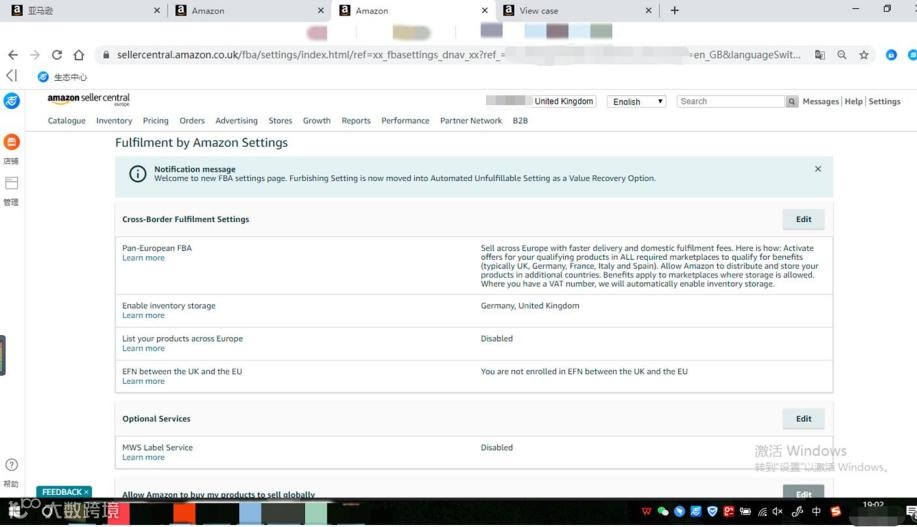Open the help question-mark icon in left sidebar
The height and width of the screenshot is (527, 917).
(x=11, y=465)
